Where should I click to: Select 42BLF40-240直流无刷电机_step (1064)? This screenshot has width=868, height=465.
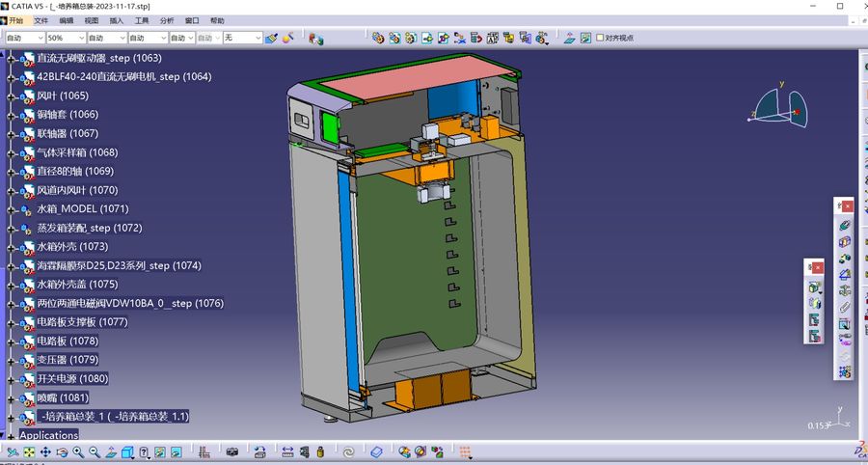[124, 76]
